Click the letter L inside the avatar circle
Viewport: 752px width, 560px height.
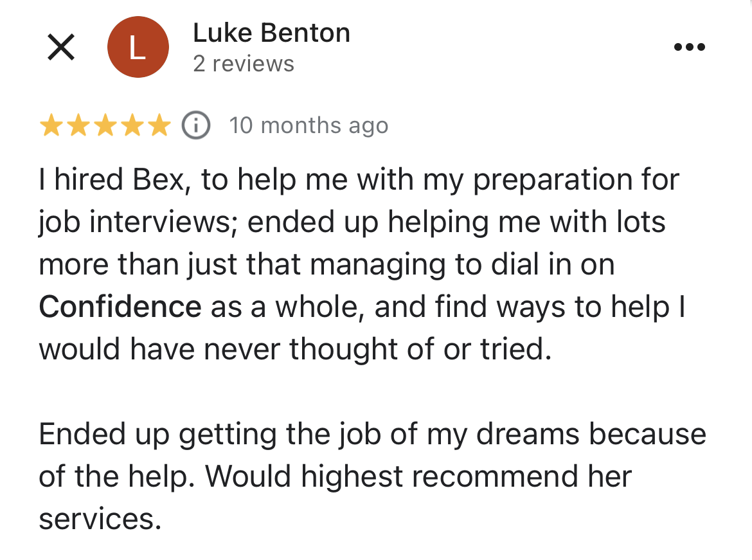point(138,46)
